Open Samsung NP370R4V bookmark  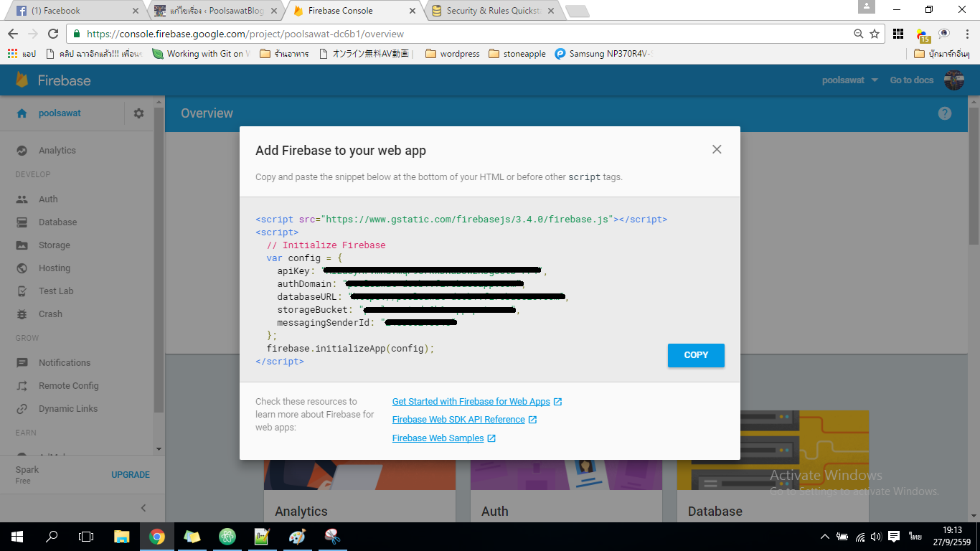pyautogui.click(x=603, y=54)
